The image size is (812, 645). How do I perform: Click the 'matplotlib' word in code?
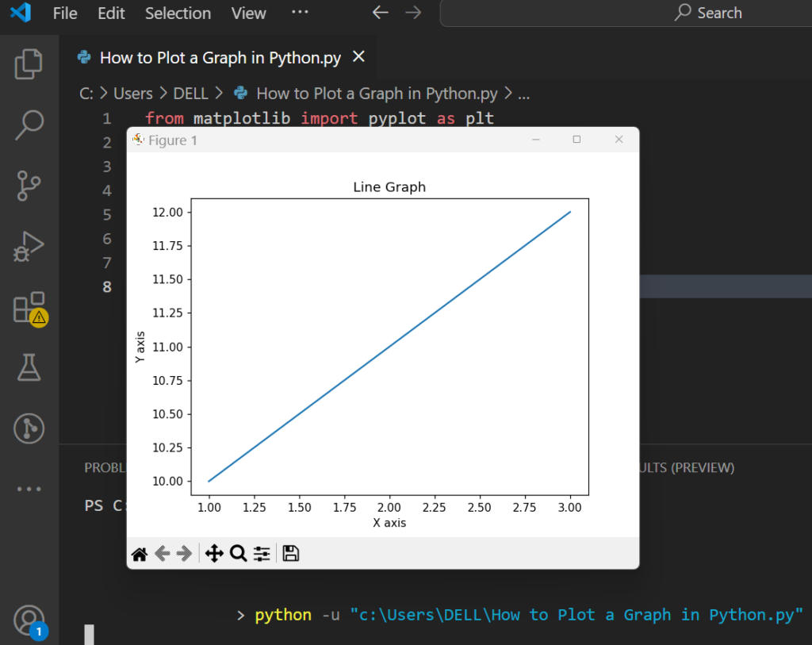coord(242,118)
